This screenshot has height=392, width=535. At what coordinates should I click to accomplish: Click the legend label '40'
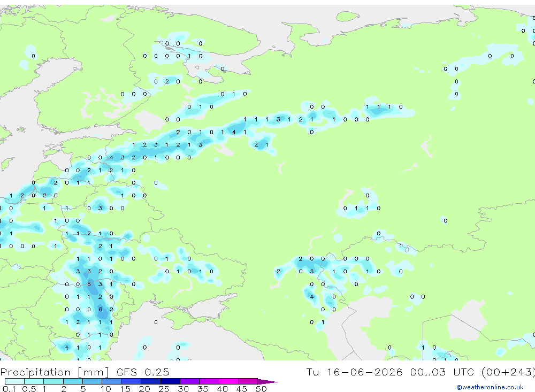[x=222, y=389]
